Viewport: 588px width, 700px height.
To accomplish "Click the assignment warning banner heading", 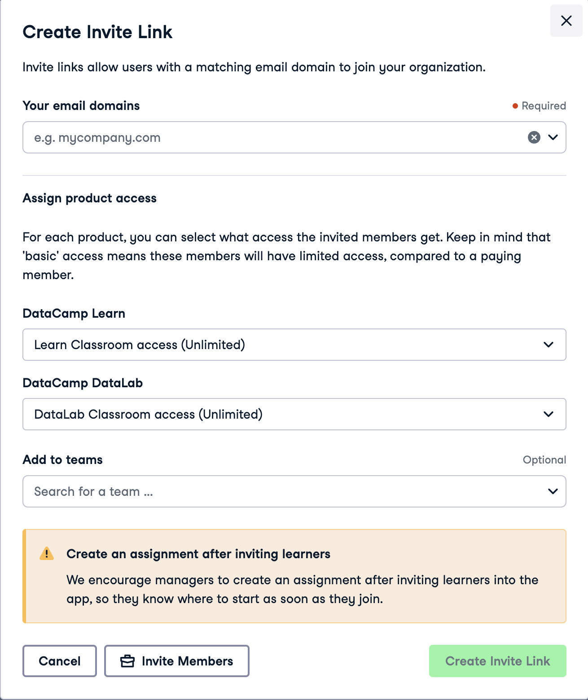I will pos(198,554).
